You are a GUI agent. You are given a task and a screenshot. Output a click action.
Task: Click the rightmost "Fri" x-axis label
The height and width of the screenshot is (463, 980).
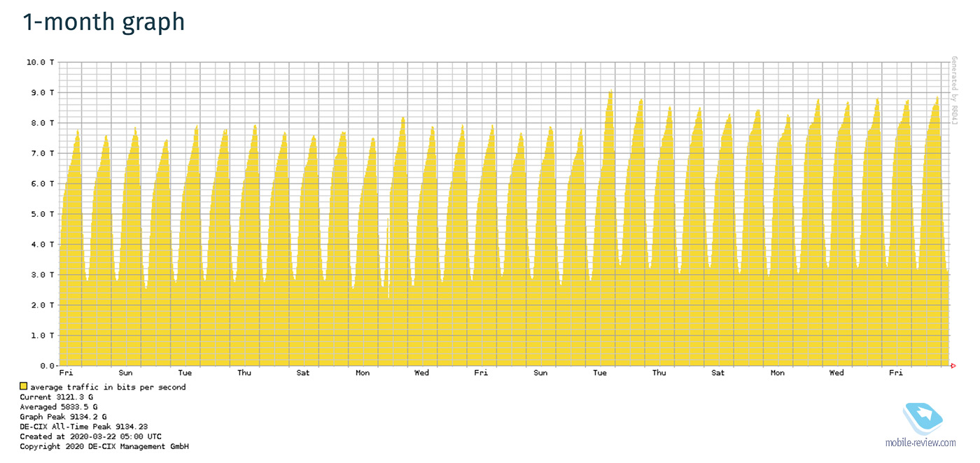tap(896, 373)
